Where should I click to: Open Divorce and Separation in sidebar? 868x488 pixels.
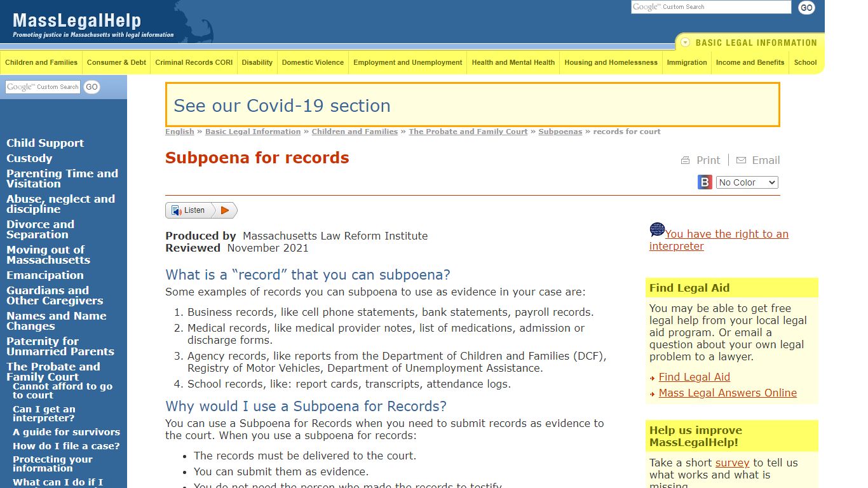point(40,229)
